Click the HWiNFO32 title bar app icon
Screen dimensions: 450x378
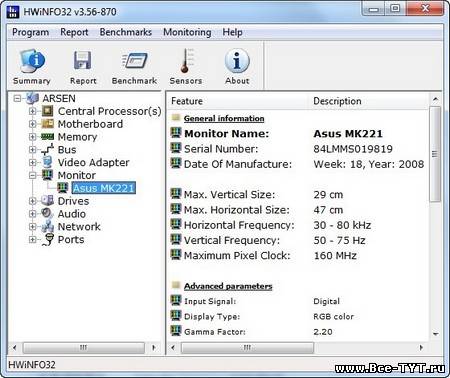point(13,12)
